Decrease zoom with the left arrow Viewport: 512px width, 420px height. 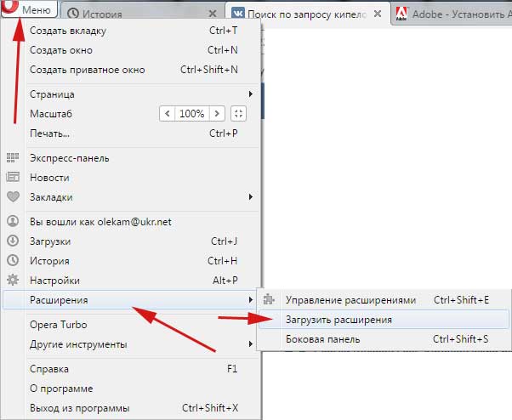pyautogui.click(x=168, y=114)
